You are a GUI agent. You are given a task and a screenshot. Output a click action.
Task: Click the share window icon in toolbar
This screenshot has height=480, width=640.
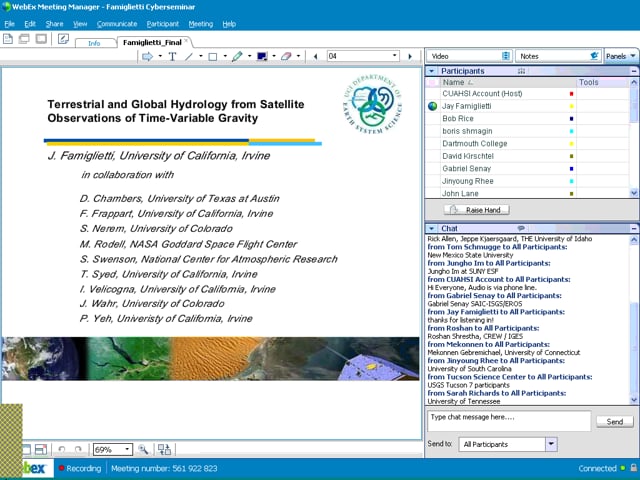coord(24,39)
